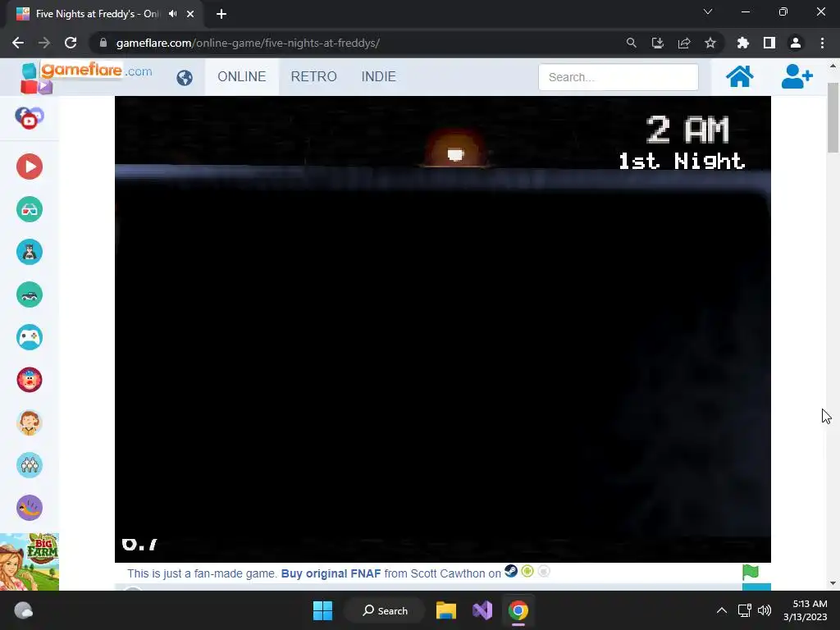Toggle the Chrome side panel
Viewport: 840px width, 630px height.
(x=769, y=43)
